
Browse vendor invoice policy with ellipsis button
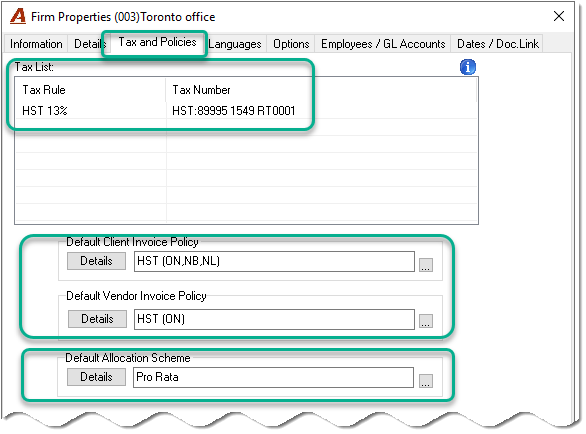(426, 321)
